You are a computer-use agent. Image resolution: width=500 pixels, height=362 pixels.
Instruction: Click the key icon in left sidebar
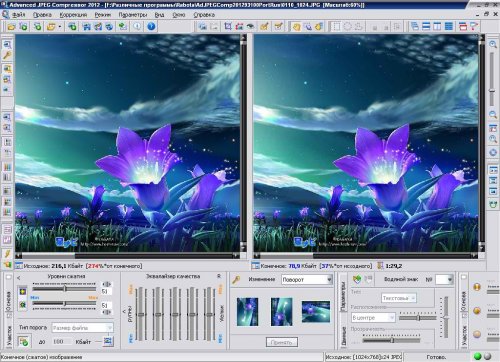pos(7,55)
